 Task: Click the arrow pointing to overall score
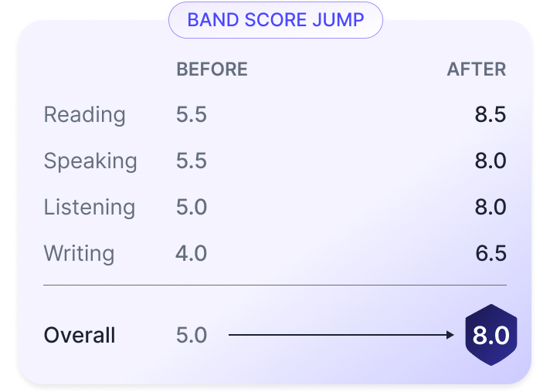pos(341,335)
